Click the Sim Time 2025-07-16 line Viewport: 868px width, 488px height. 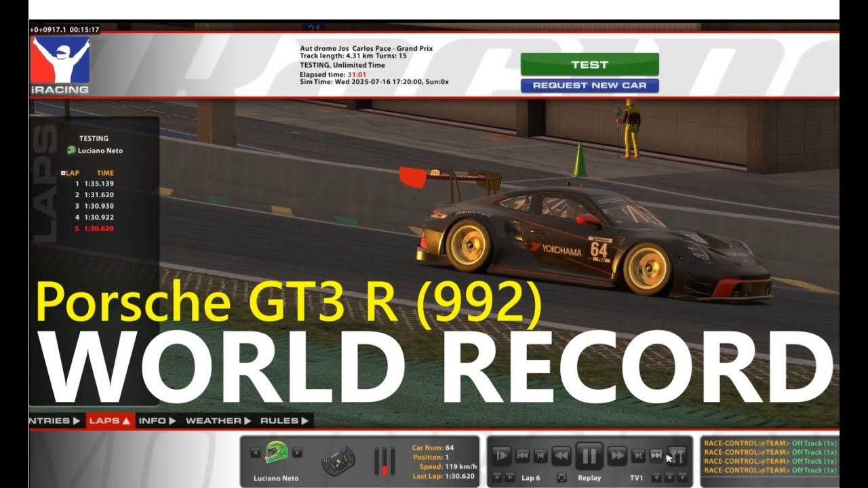pos(374,81)
